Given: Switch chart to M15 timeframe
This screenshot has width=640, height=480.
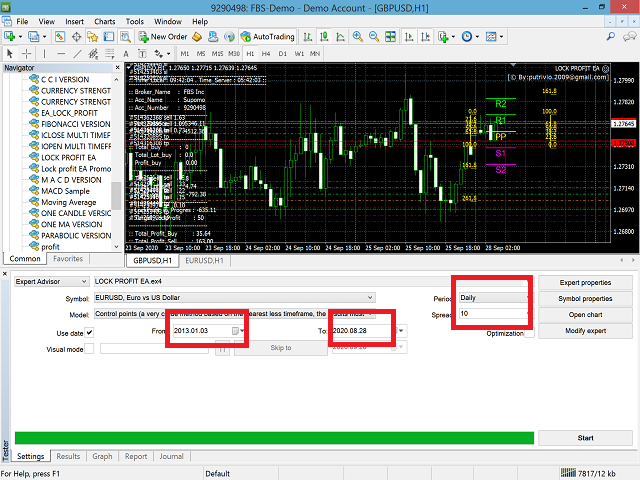Looking at the screenshot, I should click(x=217, y=53).
